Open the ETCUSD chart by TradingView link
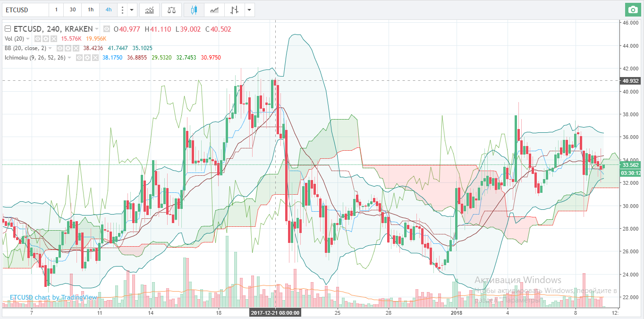 tap(53, 297)
